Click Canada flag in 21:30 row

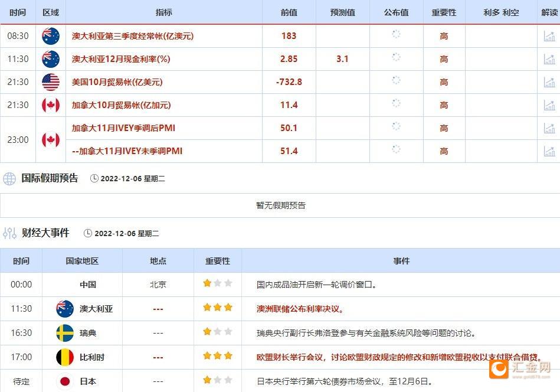click(x=51, y=105)
